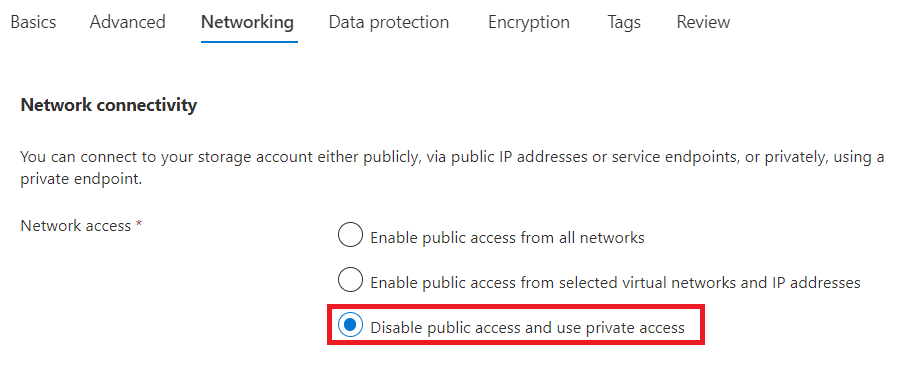This screenshot has height=366, width=913.
Task: Click the blue underline beneath the Networking tab
Action: pos(249,42)
